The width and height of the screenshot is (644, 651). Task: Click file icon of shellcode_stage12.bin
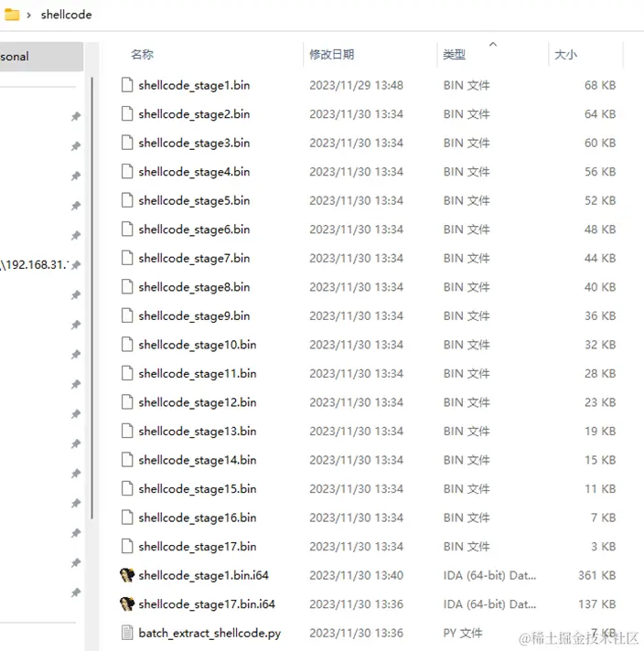[x=127, y=402]
